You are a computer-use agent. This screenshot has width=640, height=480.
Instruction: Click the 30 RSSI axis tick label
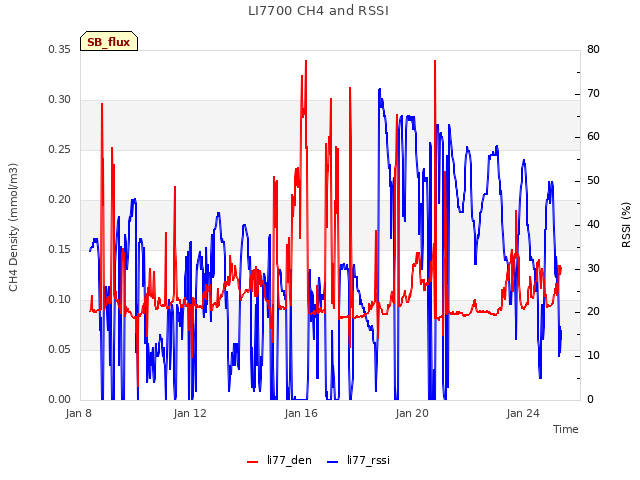click(x=593, y=269)
